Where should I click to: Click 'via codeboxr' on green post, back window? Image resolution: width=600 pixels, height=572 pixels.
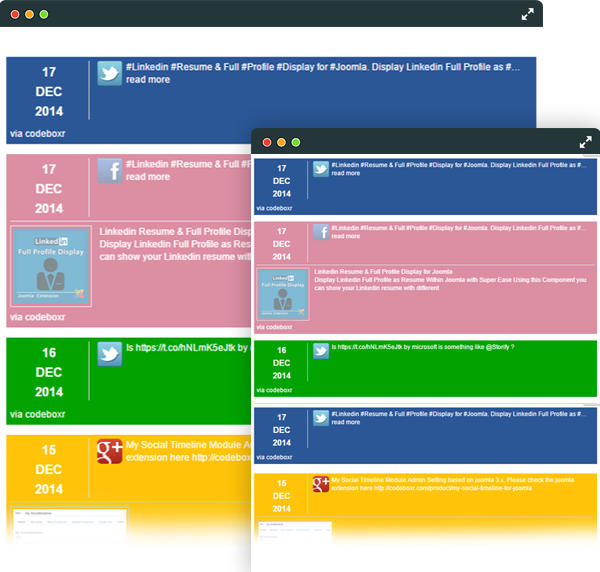[x=38, y=414]
